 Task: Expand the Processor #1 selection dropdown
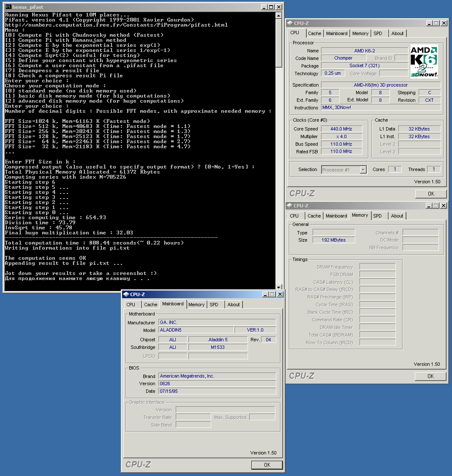[363, 170]
